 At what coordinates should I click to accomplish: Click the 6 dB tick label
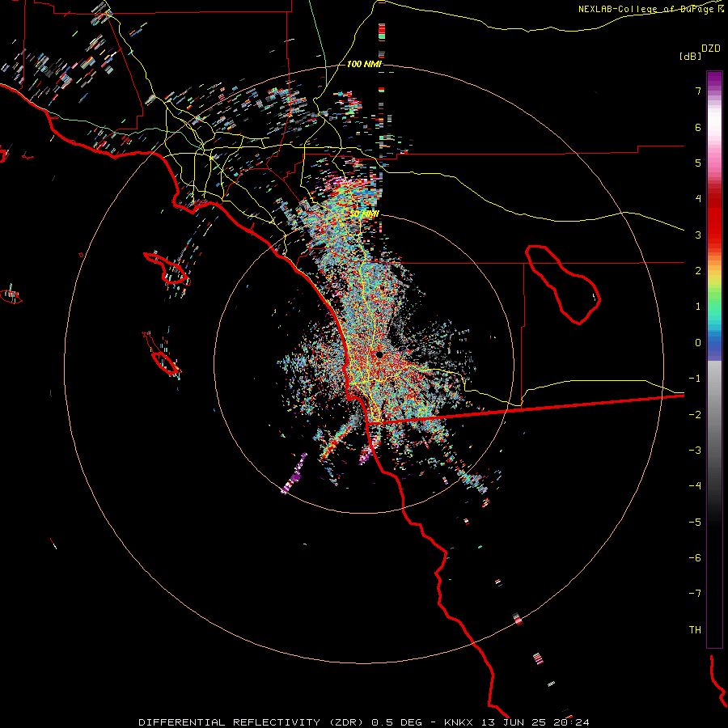[x=698, y=127]
